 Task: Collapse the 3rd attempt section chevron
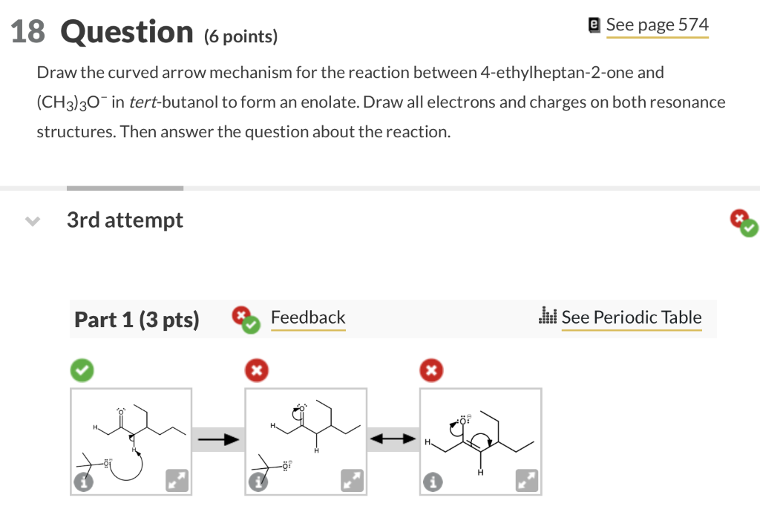pos(32,220)
